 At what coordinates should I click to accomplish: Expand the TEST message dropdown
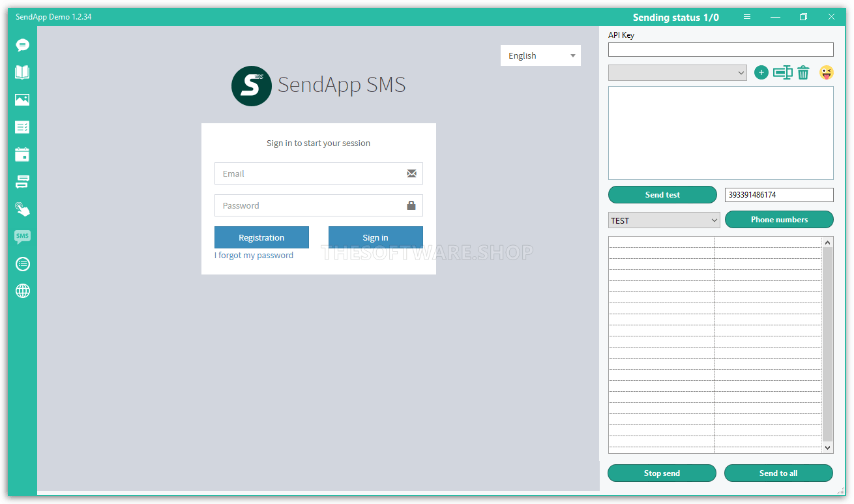coord(663,220)
